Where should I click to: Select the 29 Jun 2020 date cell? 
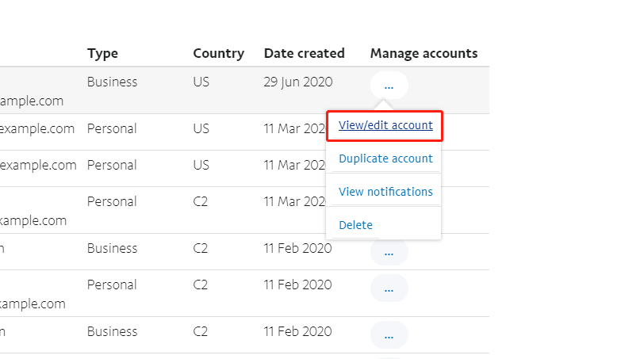click(x=297, y=82)
